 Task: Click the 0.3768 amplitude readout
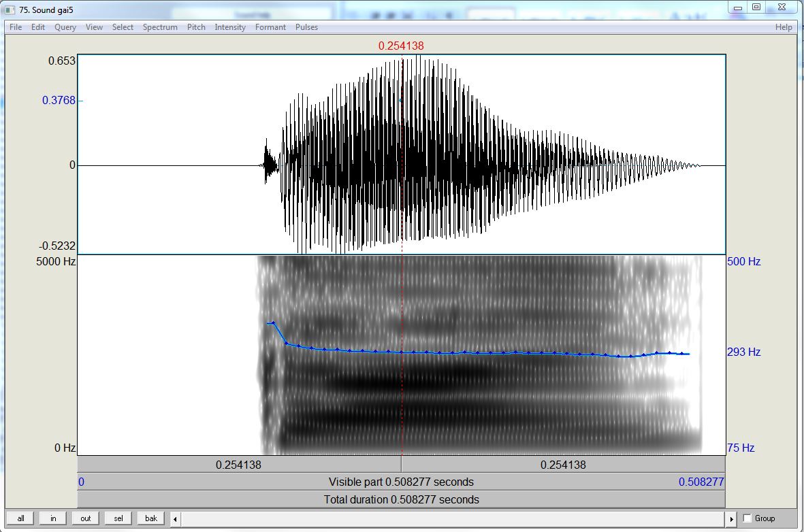(x=59, y=101)
